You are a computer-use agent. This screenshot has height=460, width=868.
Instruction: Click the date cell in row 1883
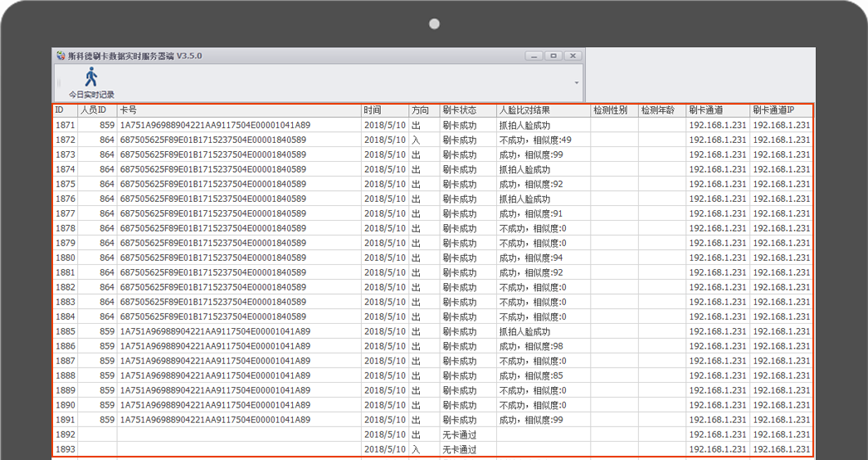point(385,302)
